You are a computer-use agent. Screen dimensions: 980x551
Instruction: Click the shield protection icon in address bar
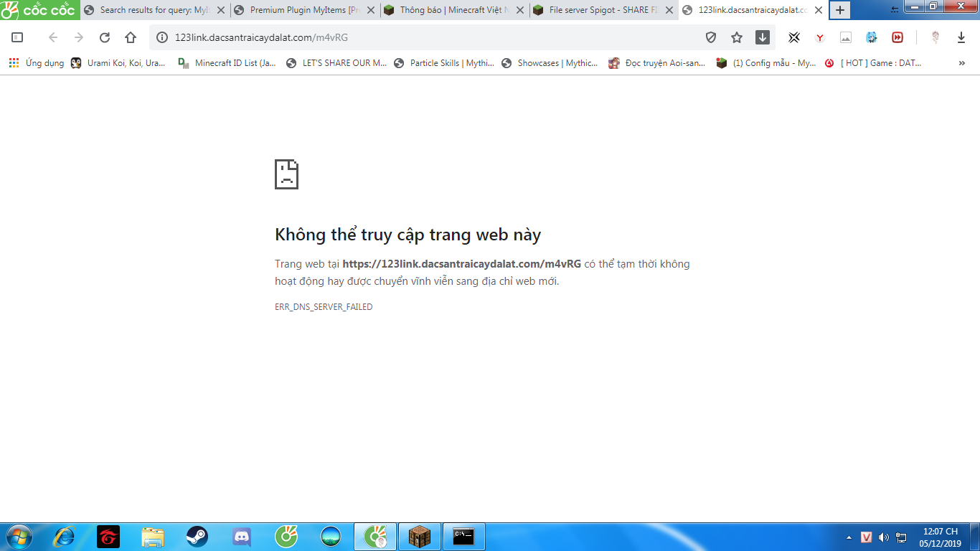(x=711, y=37)
